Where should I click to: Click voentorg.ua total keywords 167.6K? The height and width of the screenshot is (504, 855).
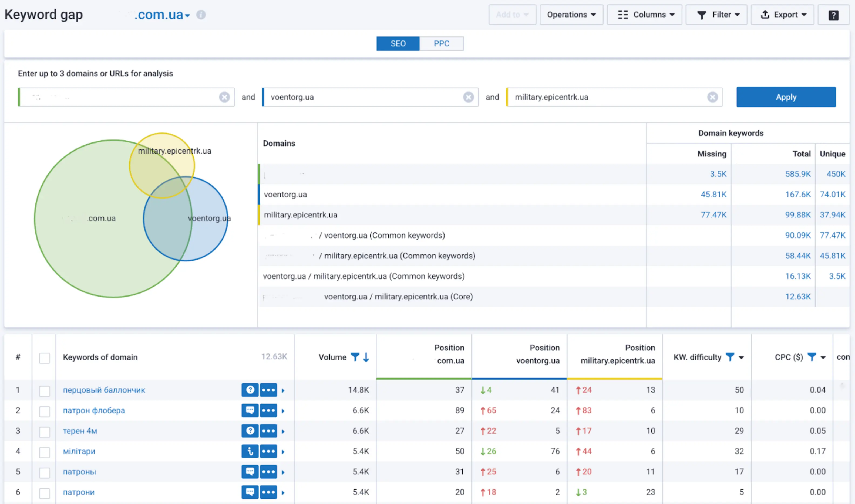[x=797, y=194]
